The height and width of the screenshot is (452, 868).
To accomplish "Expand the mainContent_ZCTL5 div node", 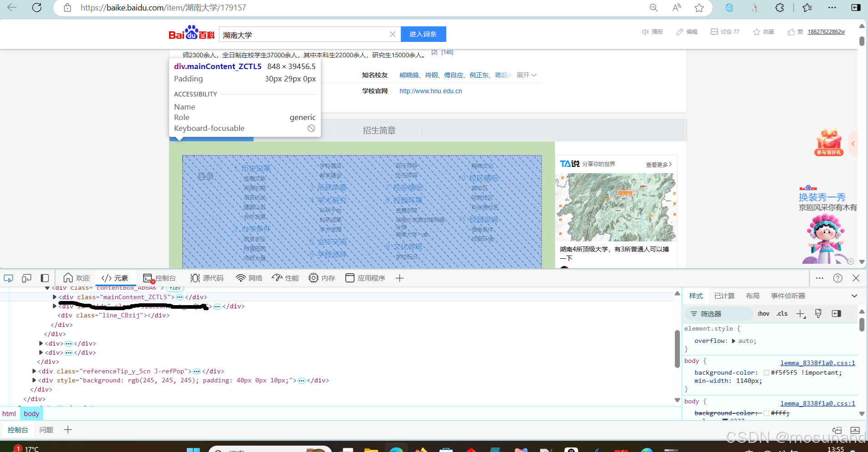I will [55, 297].
